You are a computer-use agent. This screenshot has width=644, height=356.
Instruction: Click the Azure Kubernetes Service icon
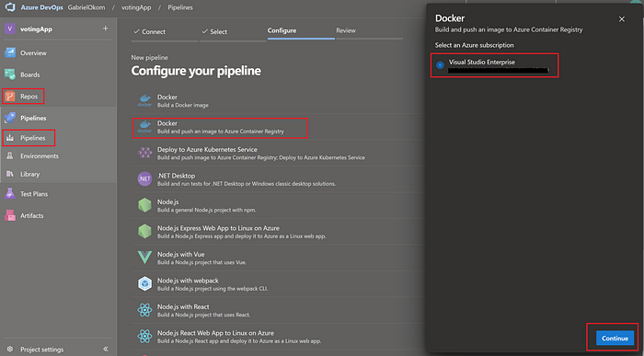tap(144, 153)
